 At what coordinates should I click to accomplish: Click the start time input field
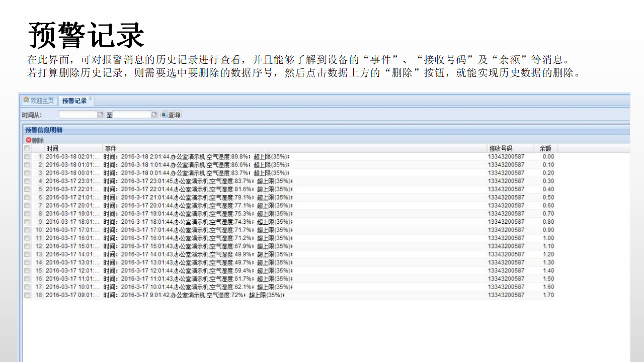(78, 115)
